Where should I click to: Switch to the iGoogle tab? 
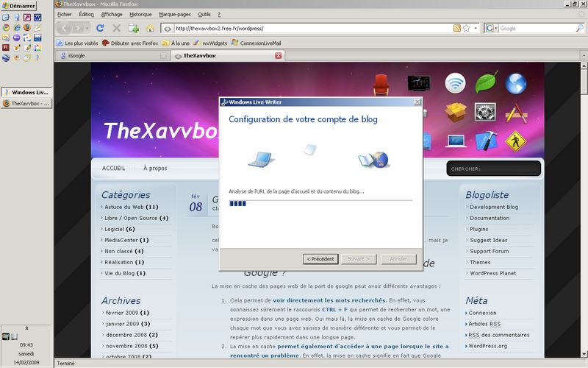(112, 56)
